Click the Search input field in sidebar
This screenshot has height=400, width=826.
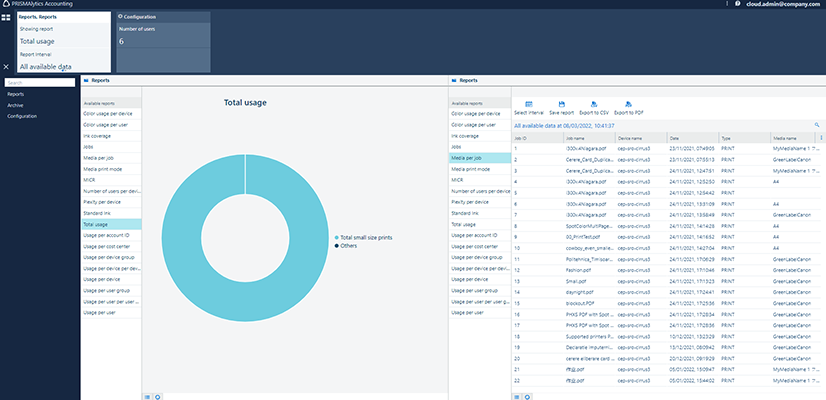[40, 83]
